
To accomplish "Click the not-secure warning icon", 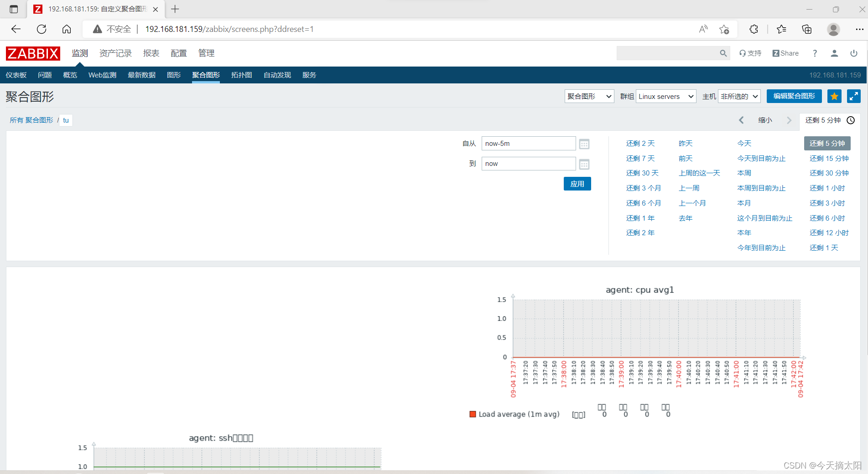I will tap(97, 29).
